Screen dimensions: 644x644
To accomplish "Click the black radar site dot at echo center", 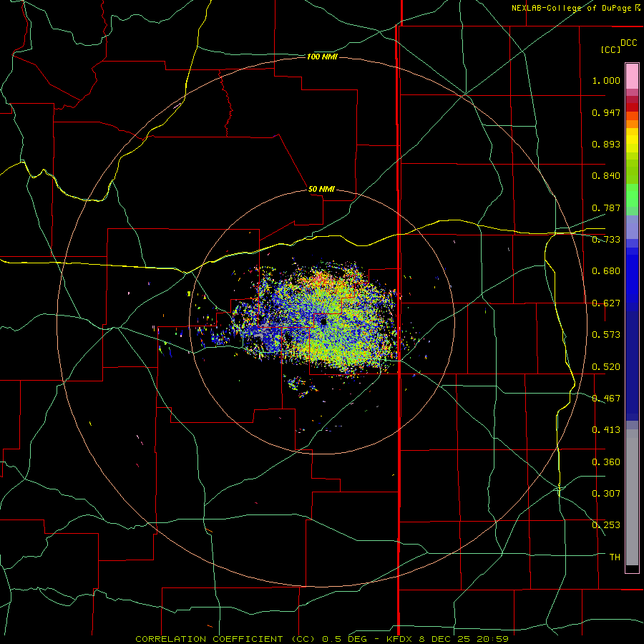I will (x=323, y=322).
